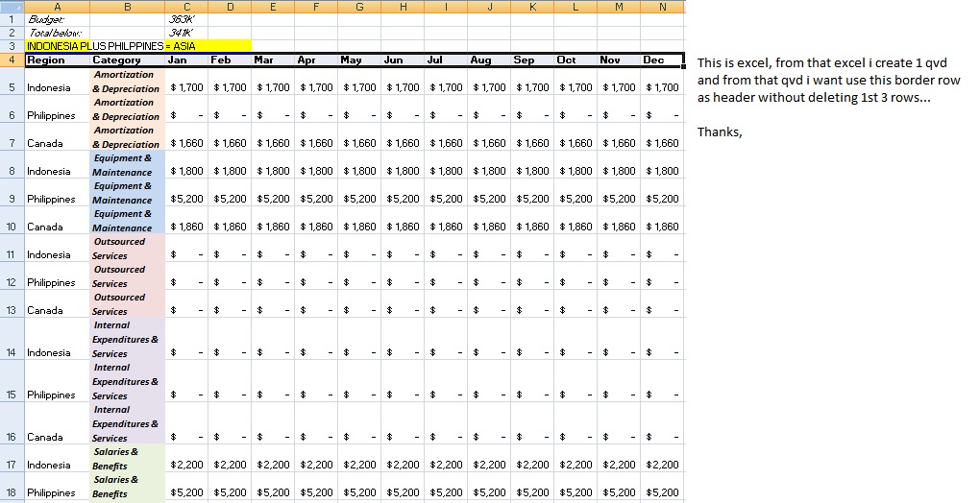This screenshot has width=980, height=503.
Task: Click the Mar header cell
Action: point(273,60)
